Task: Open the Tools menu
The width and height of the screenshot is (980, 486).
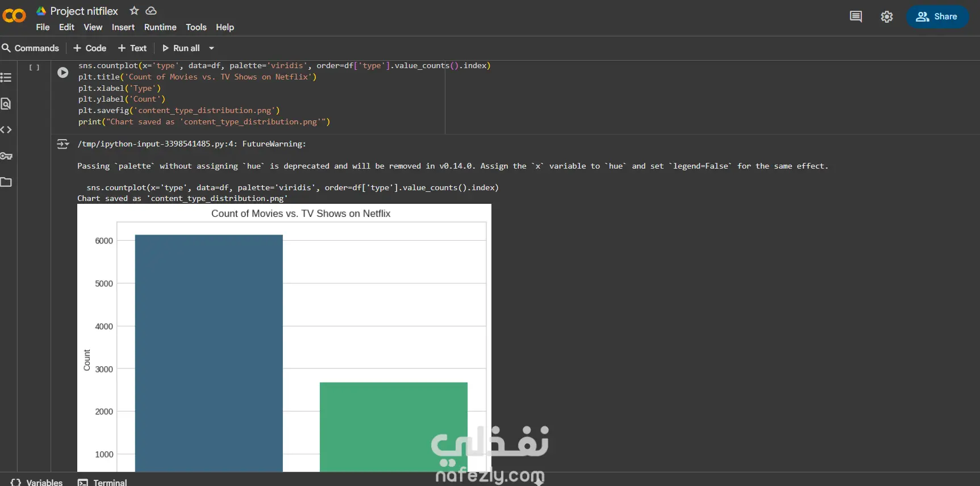Action: coord(196,27)
